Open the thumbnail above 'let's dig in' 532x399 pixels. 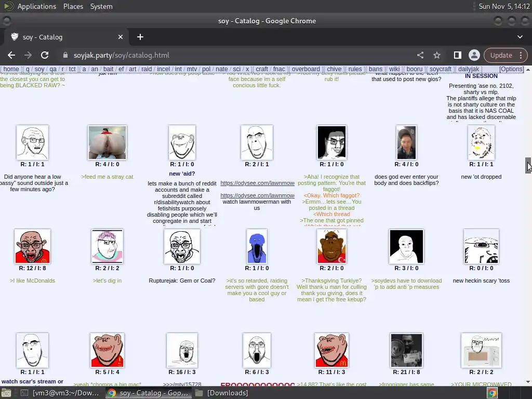tap(107, 247)
